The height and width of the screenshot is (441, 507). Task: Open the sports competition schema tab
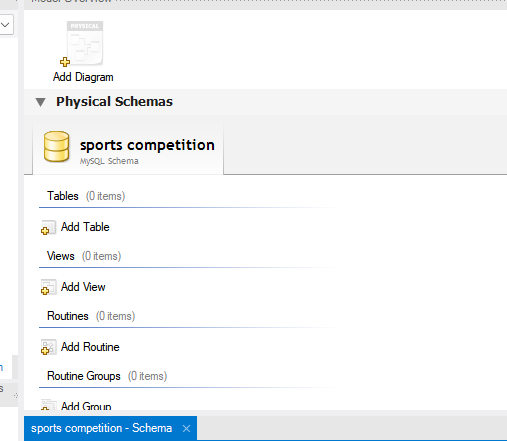(128, 149)
